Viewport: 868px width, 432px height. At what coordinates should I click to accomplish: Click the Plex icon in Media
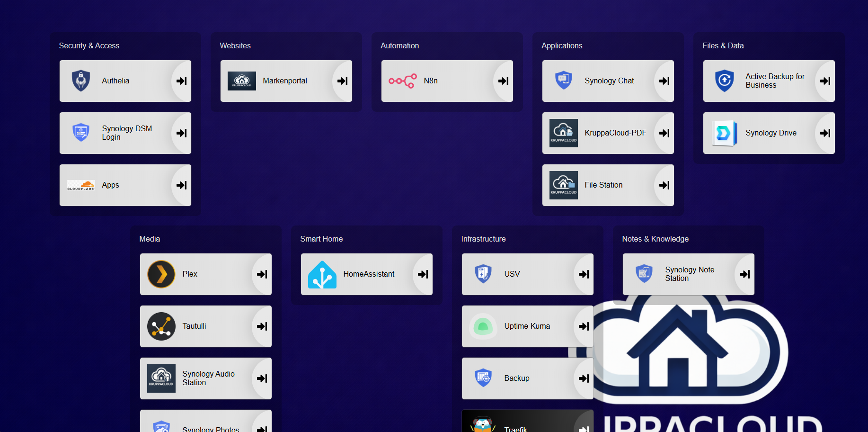[x=161, y=274]
